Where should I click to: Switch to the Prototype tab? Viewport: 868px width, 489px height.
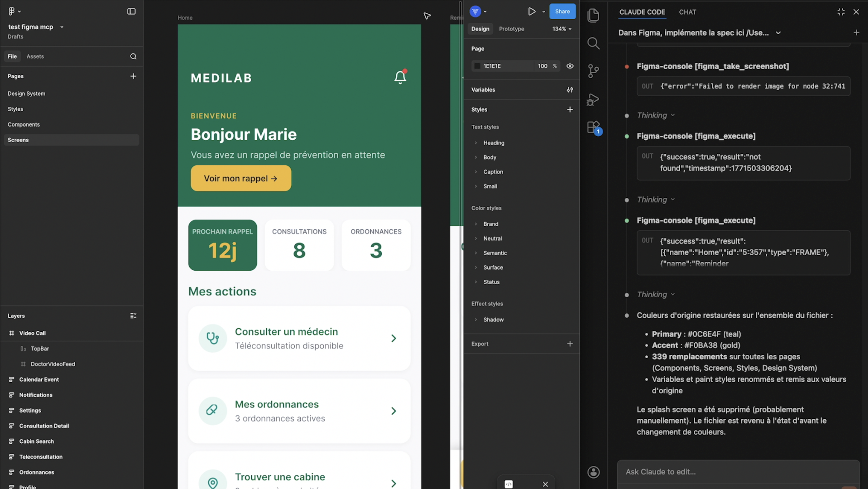(512, 29)
